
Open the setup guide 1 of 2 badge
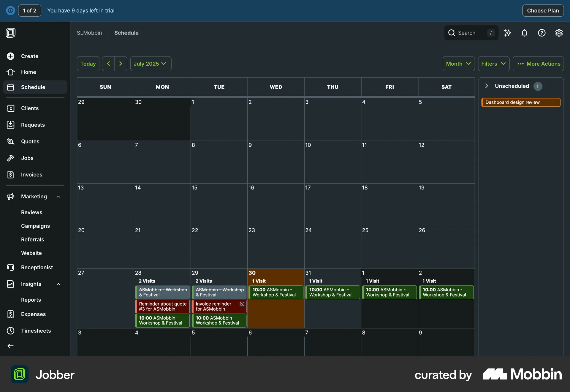point(29,10)
